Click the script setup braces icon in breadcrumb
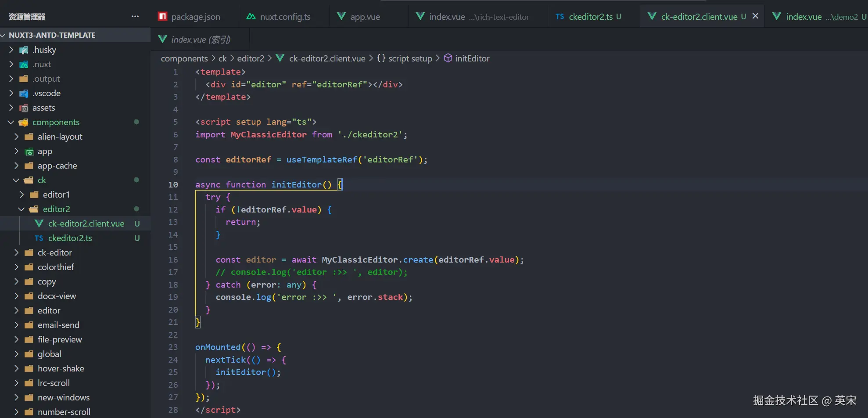The image size is (868, 418). coord(381,58)
